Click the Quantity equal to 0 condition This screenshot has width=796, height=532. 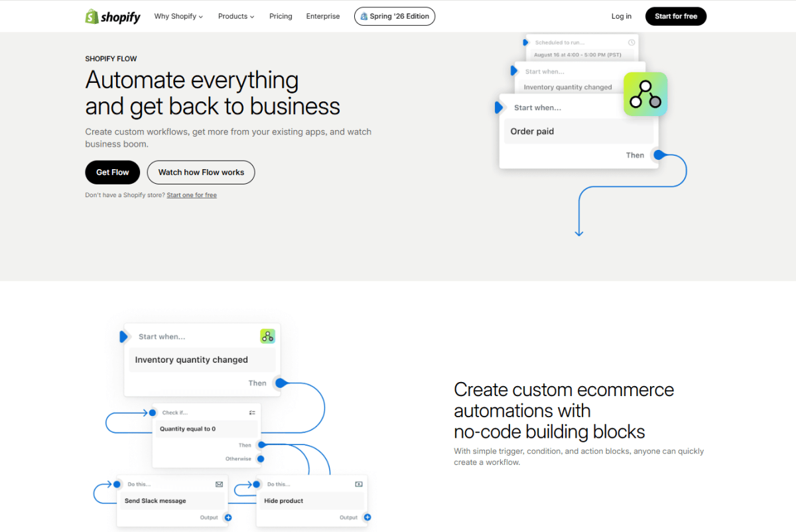coord(206,429)
